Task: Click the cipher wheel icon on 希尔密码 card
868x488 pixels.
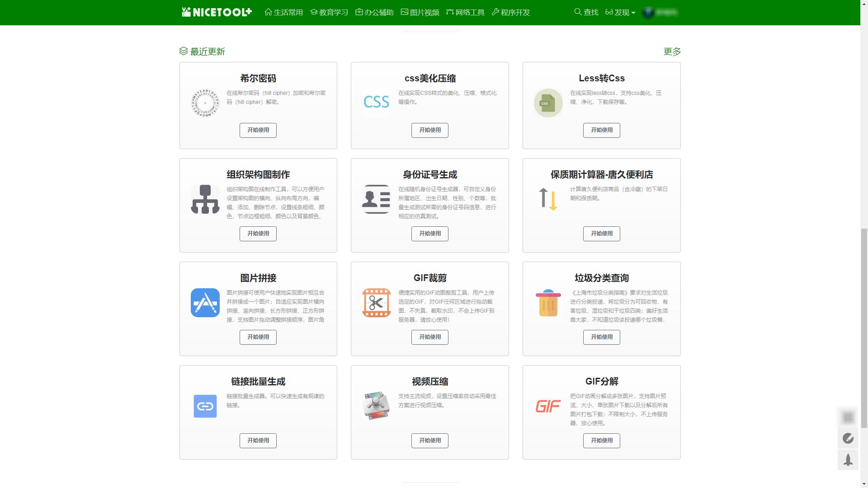Action: click(x=205, y=103)
